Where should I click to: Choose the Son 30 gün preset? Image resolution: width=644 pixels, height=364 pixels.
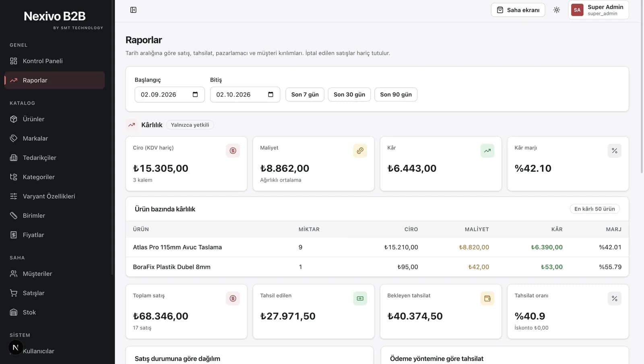pos(349,95)
